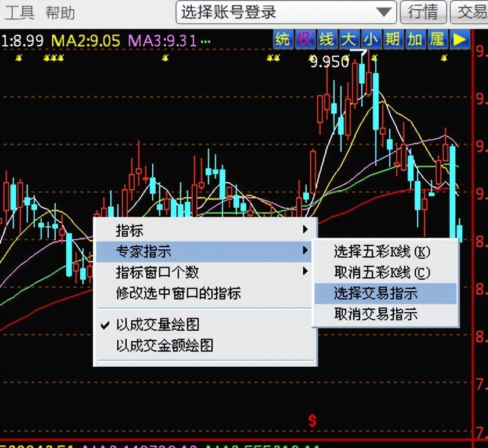Click the 屋 toolbar icon
The image size is (488, 448).
(437, 39)
